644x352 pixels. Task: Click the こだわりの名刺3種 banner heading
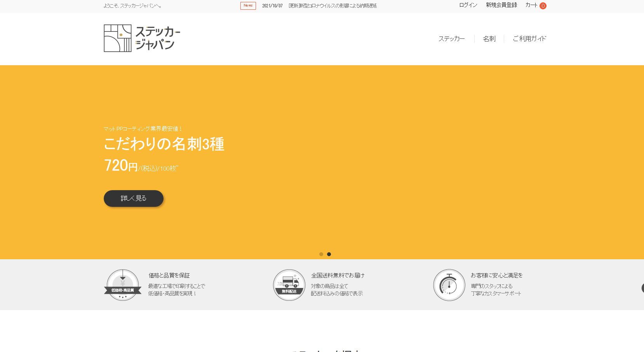[164, 144]
